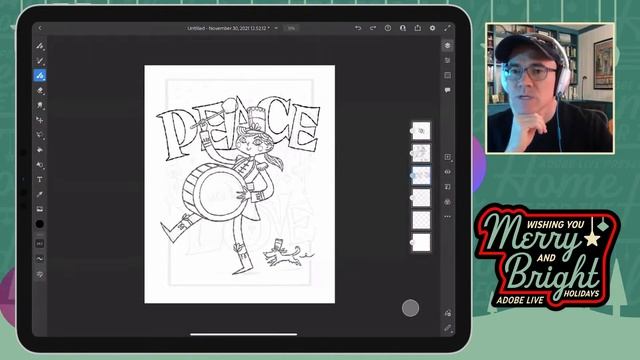Image resolution: width=640 pixels, height=360 pixels.
Task: Click the Untitled document title
Action: pos(228,28)
